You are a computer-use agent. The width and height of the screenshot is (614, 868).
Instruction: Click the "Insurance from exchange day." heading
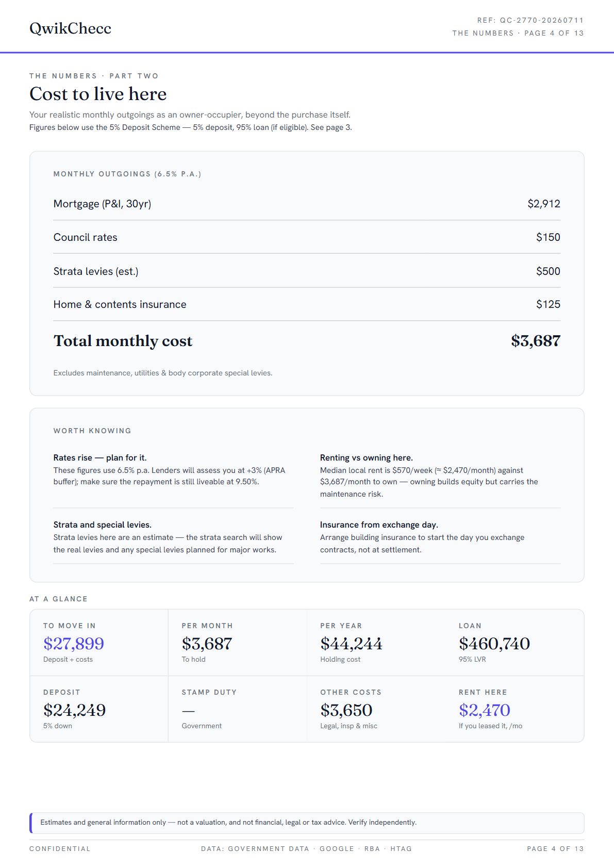point(379,525)
